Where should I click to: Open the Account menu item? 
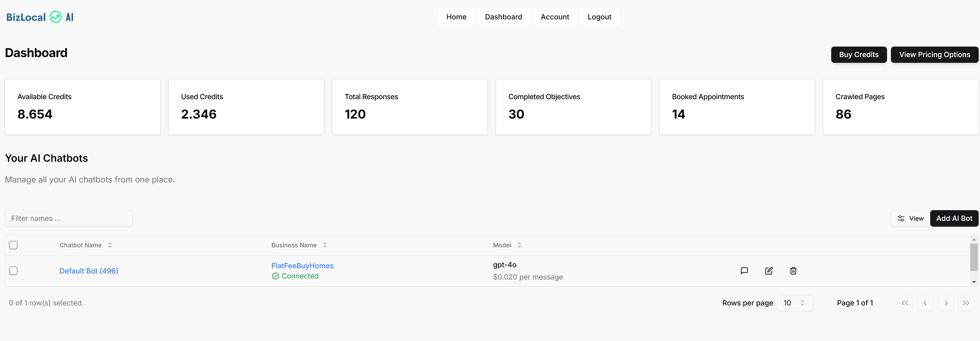tap(555, 17)
